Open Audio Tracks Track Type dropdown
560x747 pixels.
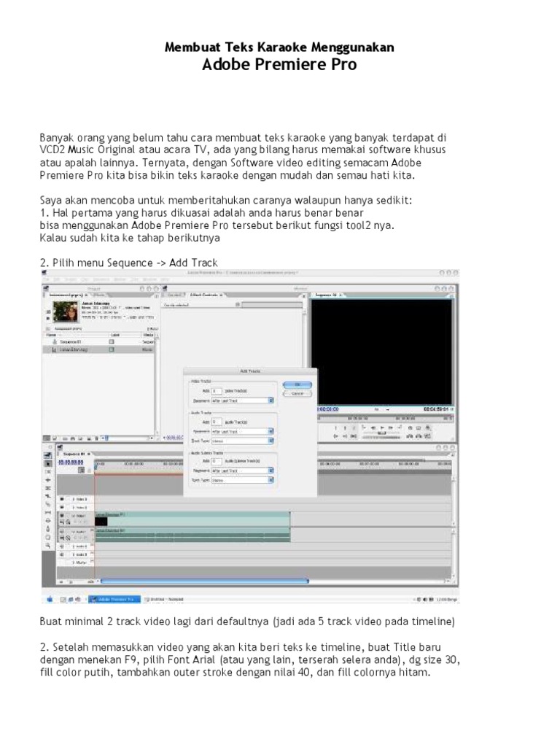[x=243, y=441]
